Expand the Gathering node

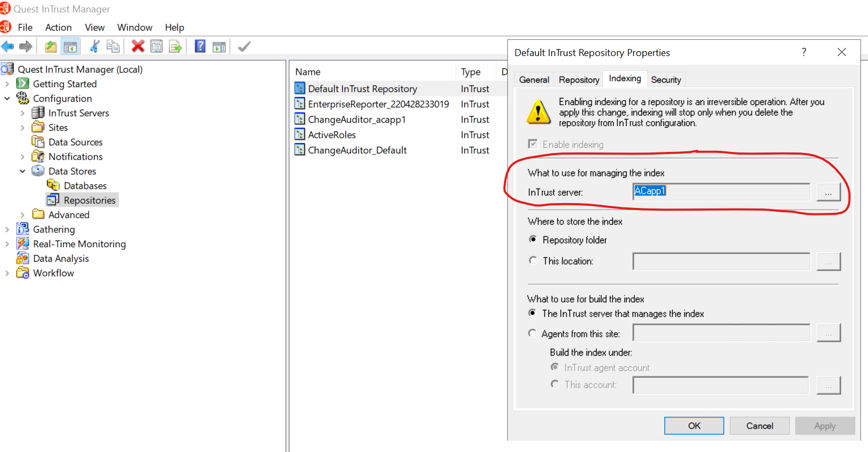coord(7,230)
